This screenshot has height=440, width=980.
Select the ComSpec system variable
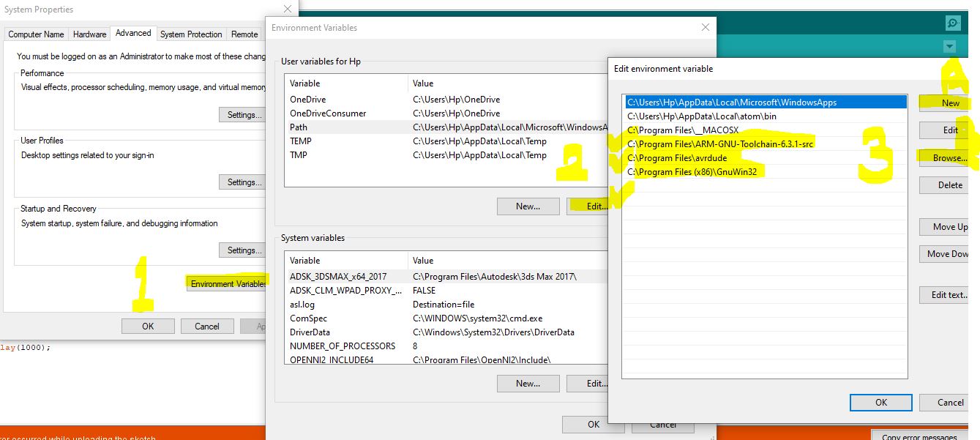tap(446, 318)
